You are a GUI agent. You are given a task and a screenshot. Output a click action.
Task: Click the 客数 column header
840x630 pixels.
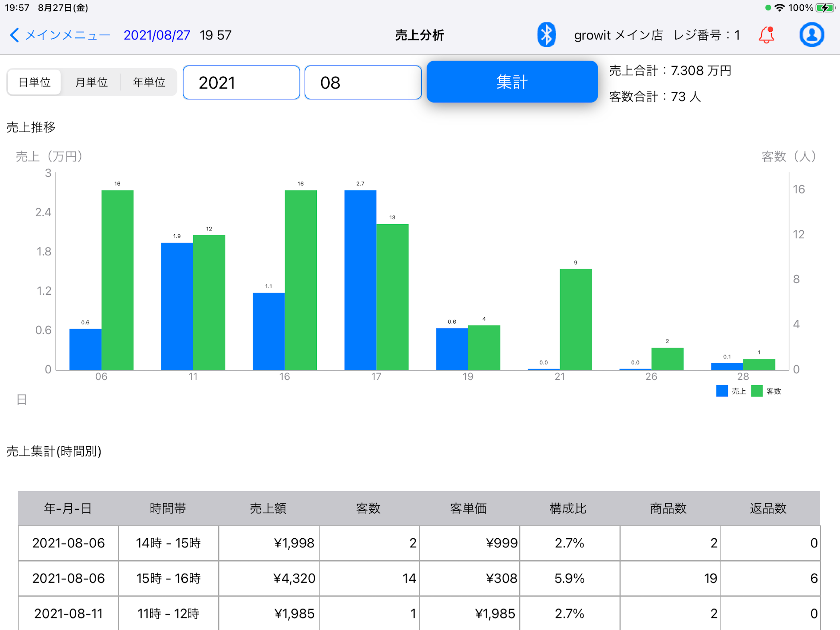tap(369, 508)
